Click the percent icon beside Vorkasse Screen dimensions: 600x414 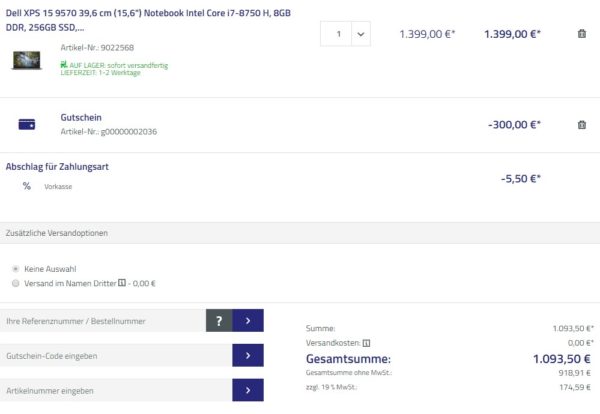pyautogui.click(x=27, y=186)
